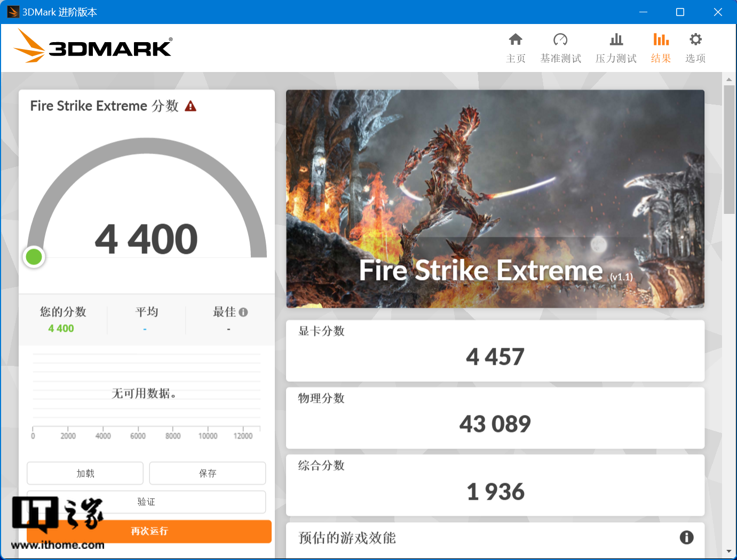Click the scrollbar down arrow
Viewport: 737px width, 560px height.
click(x=729, y=551)
